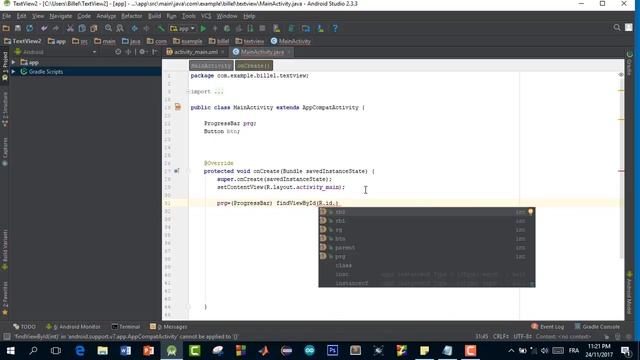
Task: Collapse the onCreate method fold marker
Action: [x=189, y=171]
